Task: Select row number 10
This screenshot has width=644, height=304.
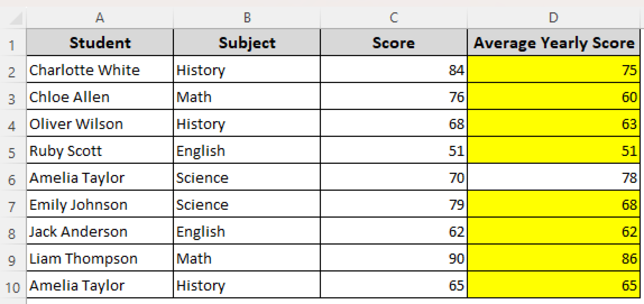Action: pyautogui.click(x=13, y=285)
